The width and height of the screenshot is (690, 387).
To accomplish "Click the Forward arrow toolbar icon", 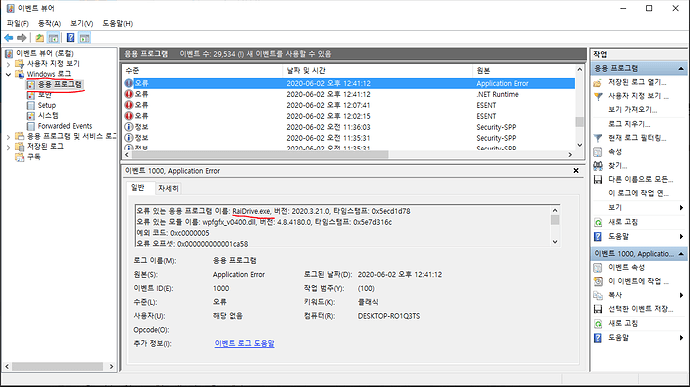I will tap(22, 38).
